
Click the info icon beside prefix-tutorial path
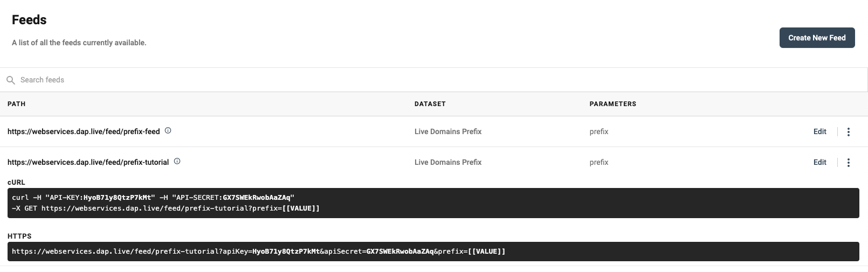(177, 162)
